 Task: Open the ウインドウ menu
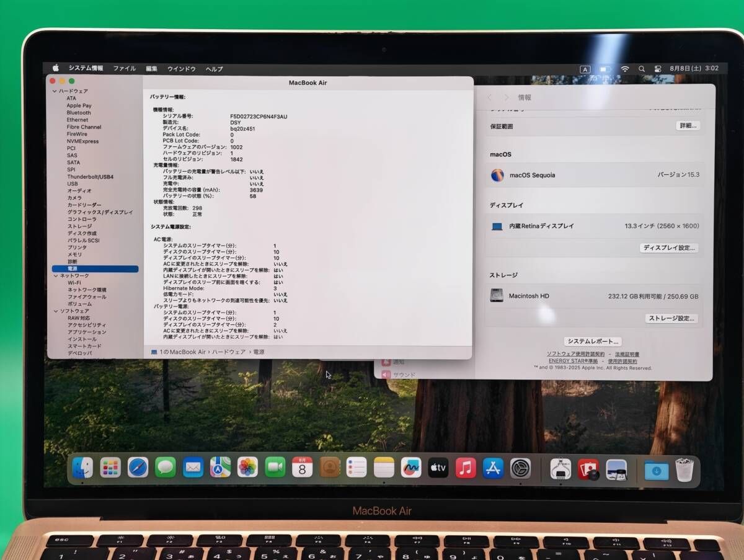pos(182,69)
